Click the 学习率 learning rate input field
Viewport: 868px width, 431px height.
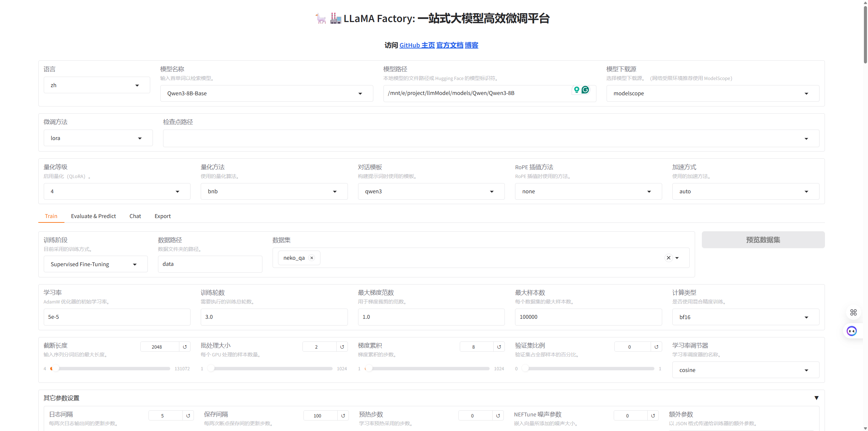coord(117,317)
